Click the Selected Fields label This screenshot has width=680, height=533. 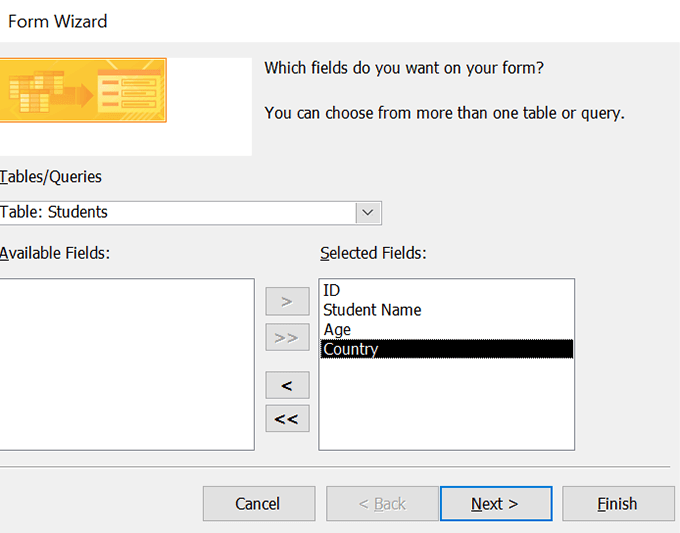(x=373, y=253)
